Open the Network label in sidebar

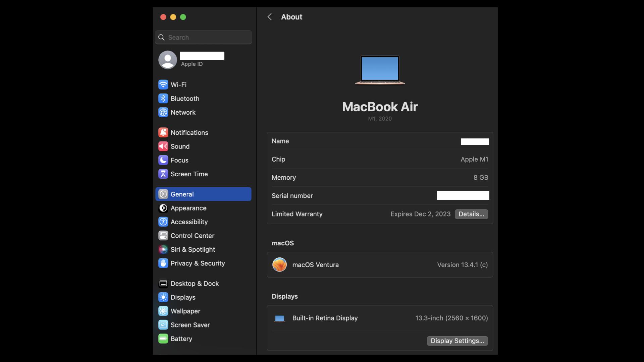click(x=183, y=112)
